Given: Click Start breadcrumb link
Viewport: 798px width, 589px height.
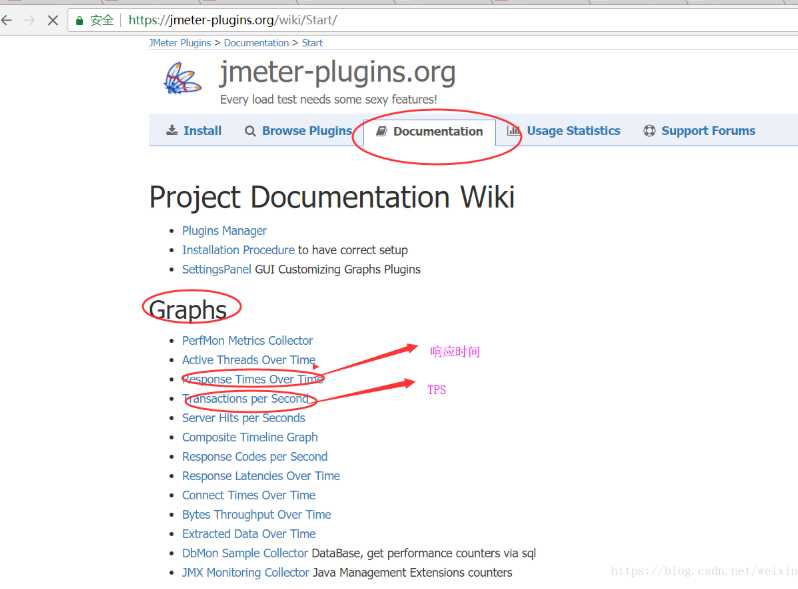Looking at the screenshot, I should [x=312, y=43].
